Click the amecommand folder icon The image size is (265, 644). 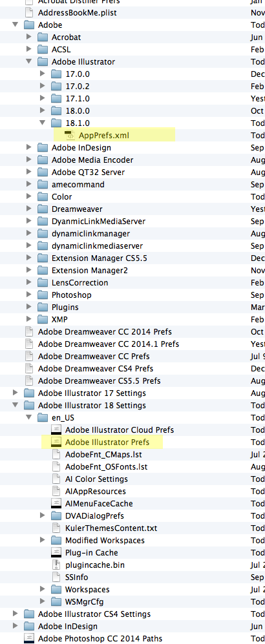click(43, 184)
